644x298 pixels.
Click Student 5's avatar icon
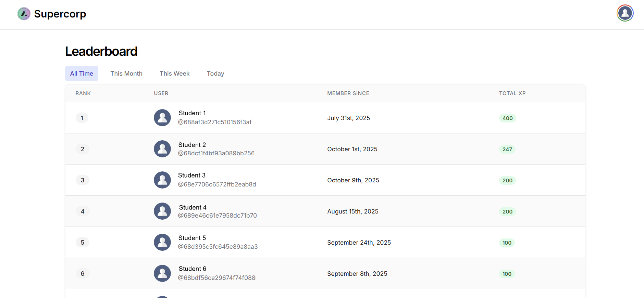pos(162,242)
